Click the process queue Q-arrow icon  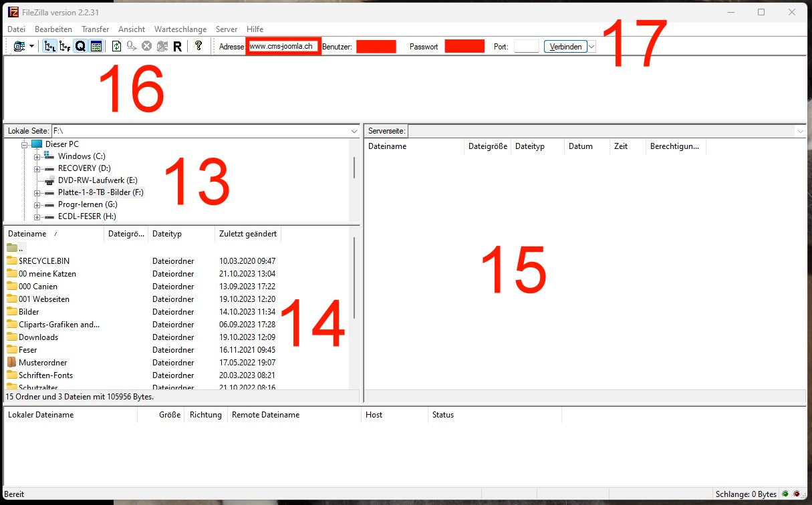click(x=132, y=46)
